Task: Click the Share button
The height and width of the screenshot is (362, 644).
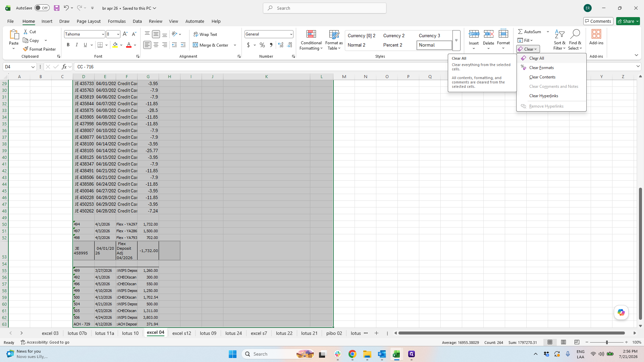Action: pyautogui.click(x=628, y=21)
